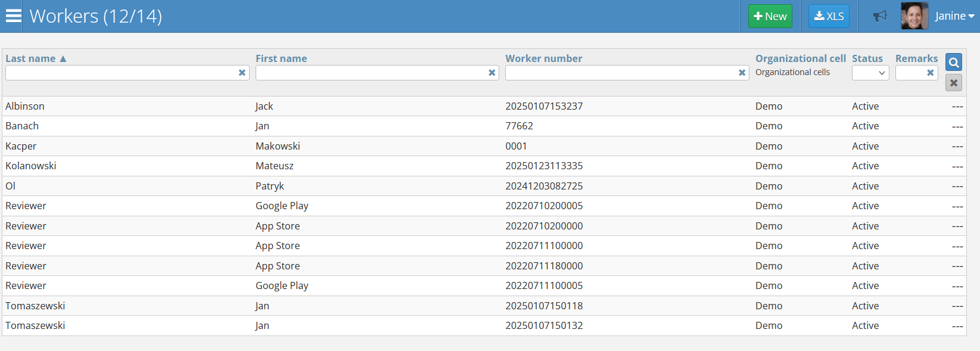Viewport: 980px width, 351px height.
Task: Clear the Remarks filter field
Action: [x=930, y=73]
